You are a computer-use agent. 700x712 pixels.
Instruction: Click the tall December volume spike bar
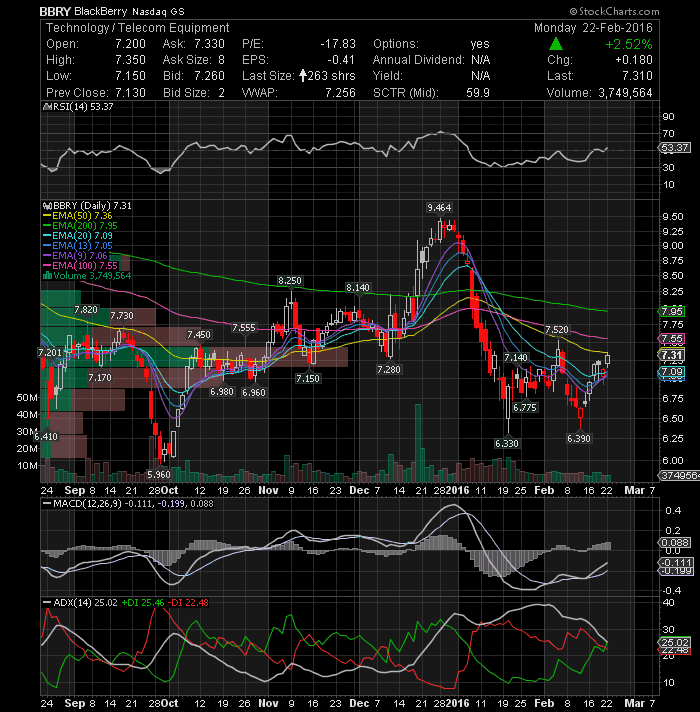418,443
